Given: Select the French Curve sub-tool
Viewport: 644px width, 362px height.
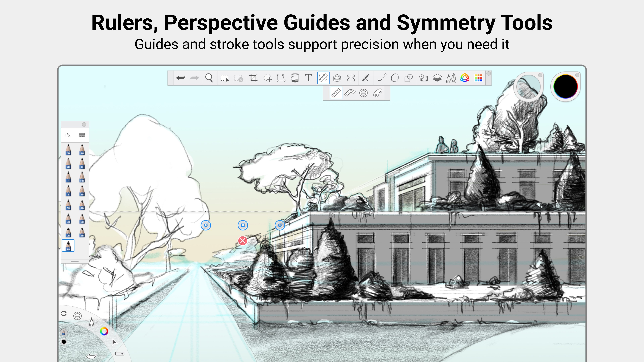Looking at the screenshot, I should [378, 93].
